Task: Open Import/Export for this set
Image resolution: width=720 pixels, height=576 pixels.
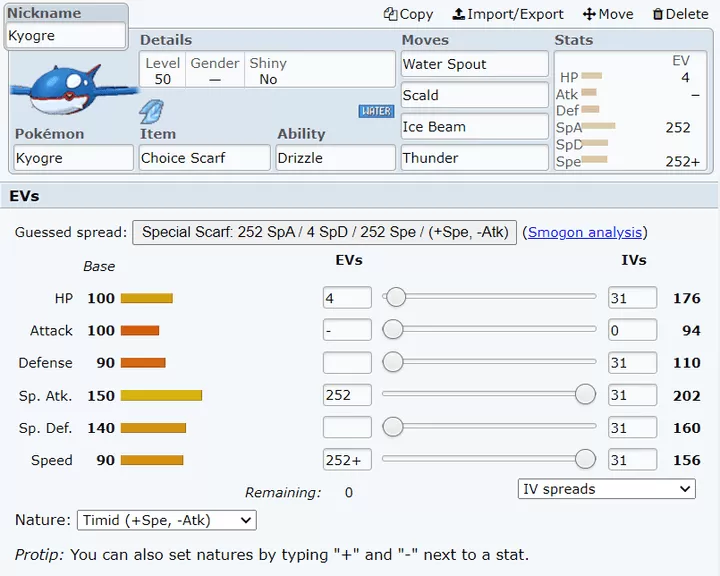Action: click(x=508, y=14)
